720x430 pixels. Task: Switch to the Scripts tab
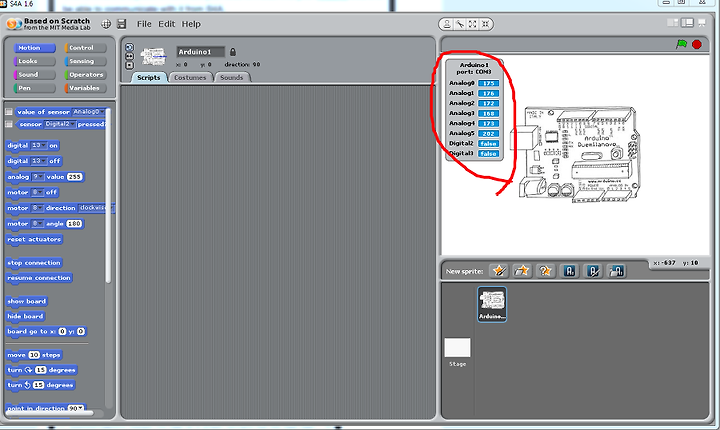pyautogui.click(x=148, y=78)
